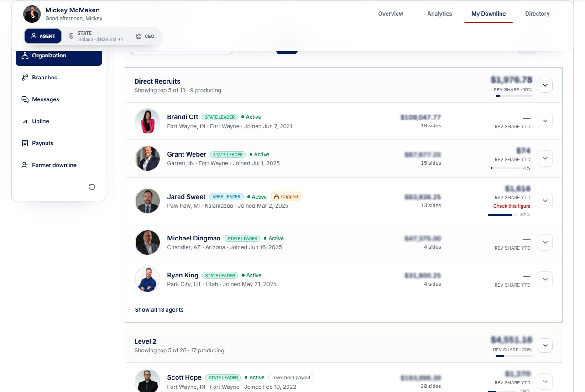Expand Michael Dingman's row chevron
This screenshot has height=392, width=585.
[545, 242]
